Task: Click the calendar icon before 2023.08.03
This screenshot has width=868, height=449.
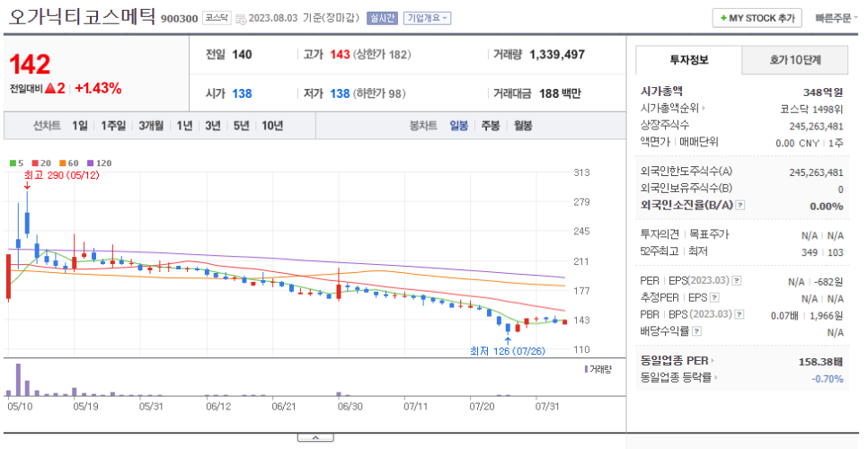Action: [x=240, y=19]
